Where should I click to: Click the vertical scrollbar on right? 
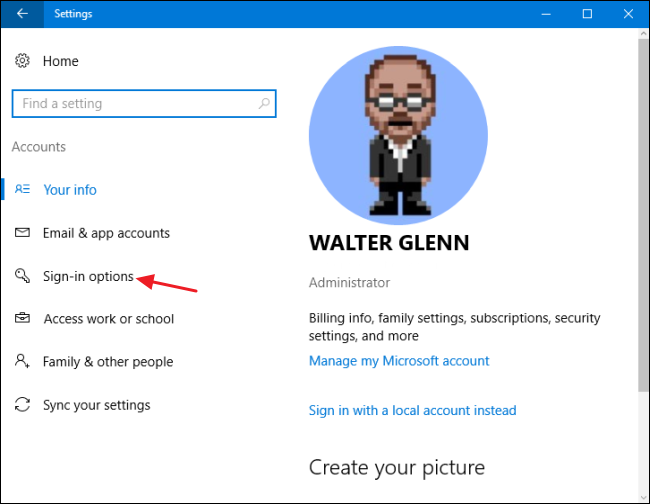pyautogui.click(x=643, y=250)
